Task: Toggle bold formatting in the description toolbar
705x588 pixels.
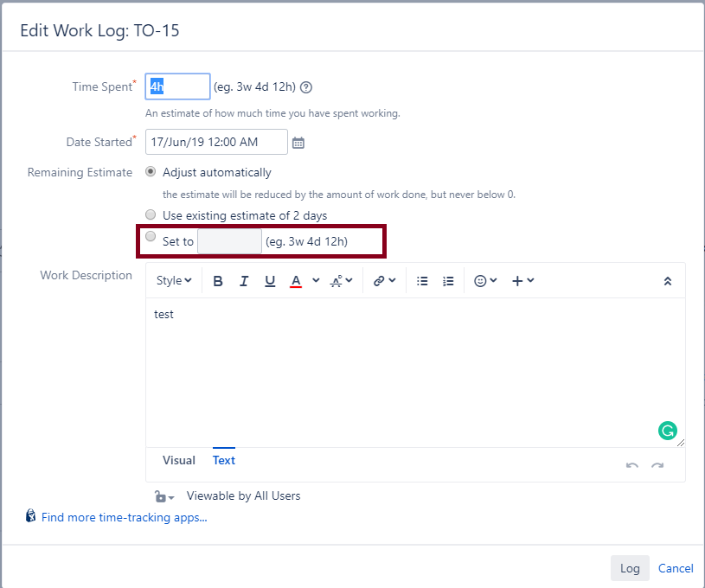Action: pyautogui.click(x=218, y=280)
